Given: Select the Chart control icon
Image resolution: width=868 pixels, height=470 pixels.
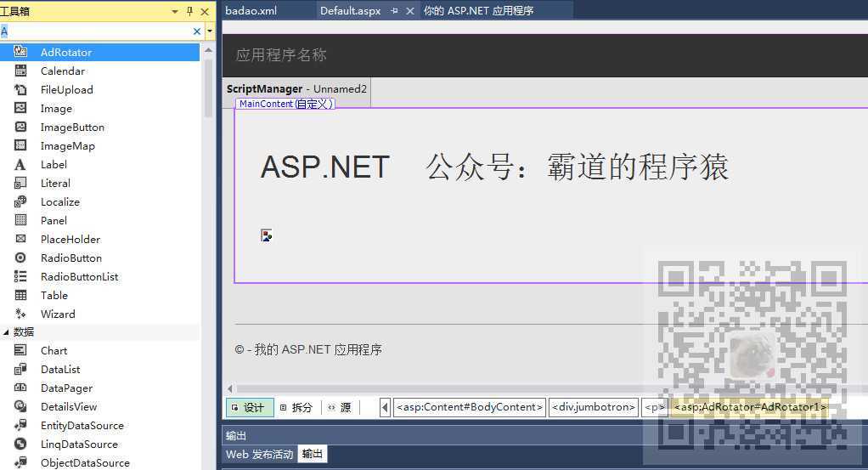Looking at the screenshot, I should point(20,350).
